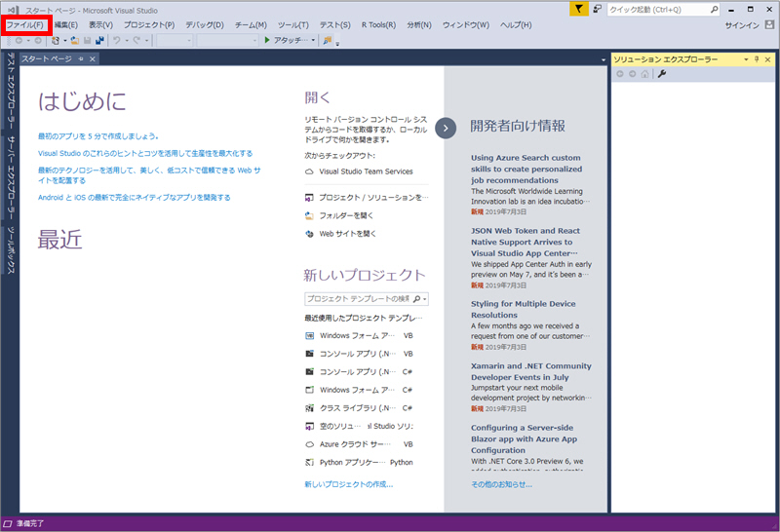Click the notifications flag icon
The width and height of the screenshot is (780, 532).
click(x=578, y=9)
